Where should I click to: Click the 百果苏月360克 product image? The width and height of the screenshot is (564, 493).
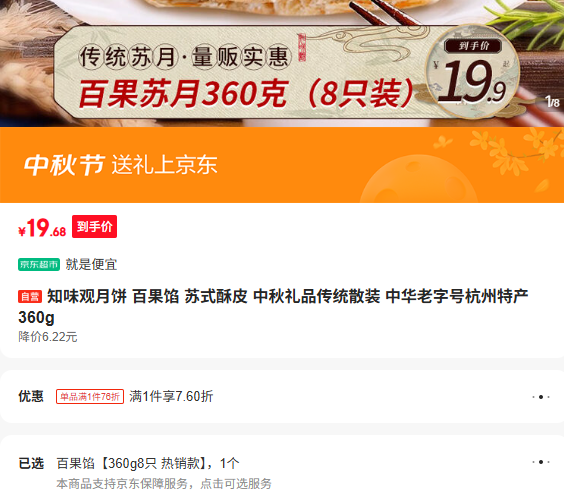point(282,63)
